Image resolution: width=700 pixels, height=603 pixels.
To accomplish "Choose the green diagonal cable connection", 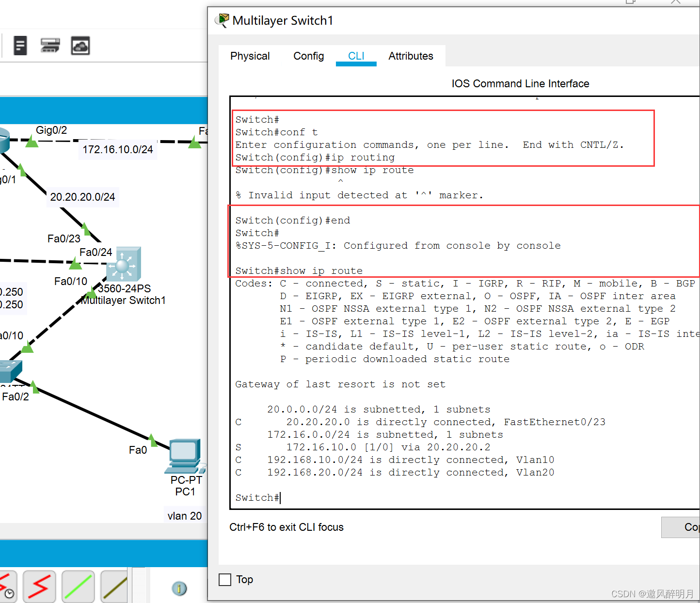I will (x=78, y=587).
